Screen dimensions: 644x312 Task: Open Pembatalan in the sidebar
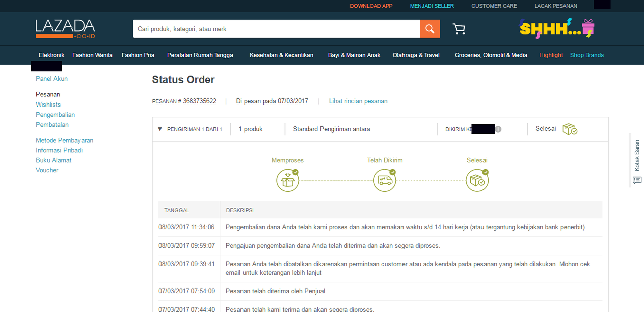pos(52,125)
